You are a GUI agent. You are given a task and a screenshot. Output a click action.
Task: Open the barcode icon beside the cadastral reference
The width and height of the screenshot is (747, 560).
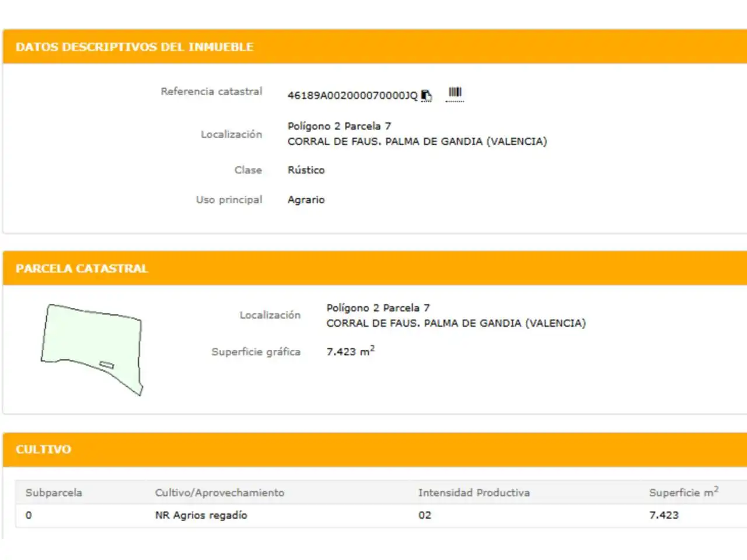click(455, 93)
